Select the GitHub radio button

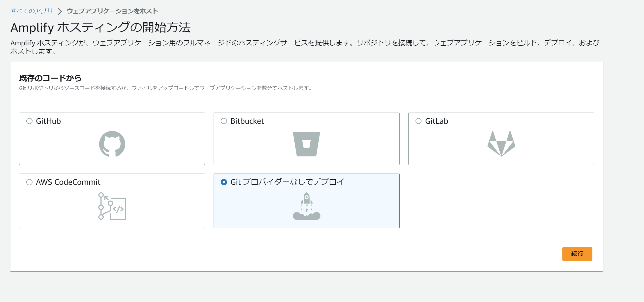pyautogui.click(x=30, y=121)
